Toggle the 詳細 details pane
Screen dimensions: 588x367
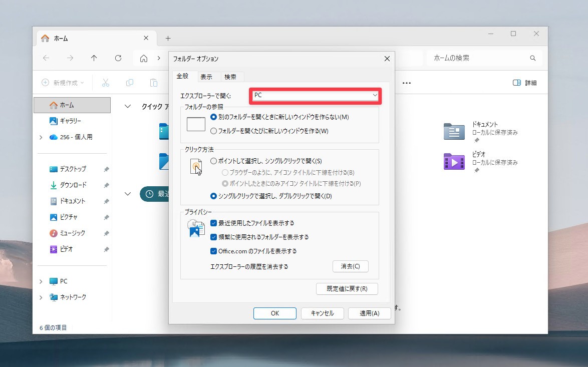pyautogui.click(x=524, y=83)
